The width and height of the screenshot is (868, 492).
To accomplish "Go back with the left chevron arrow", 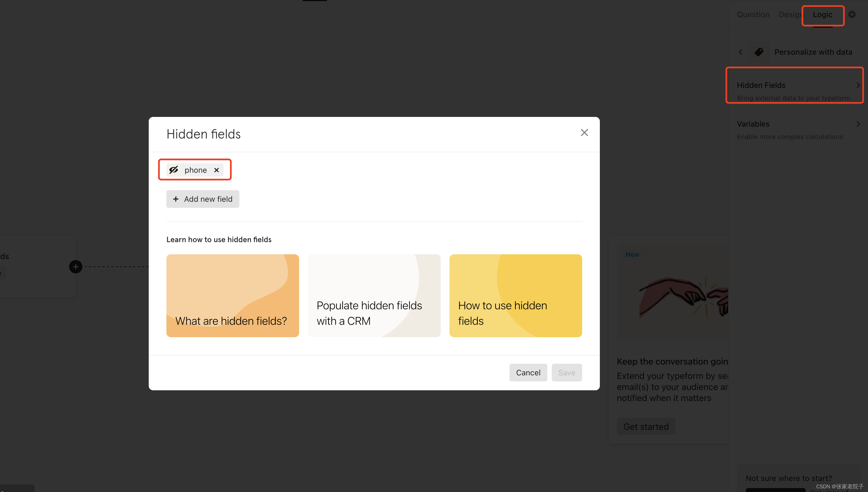I will pos(740,52).
